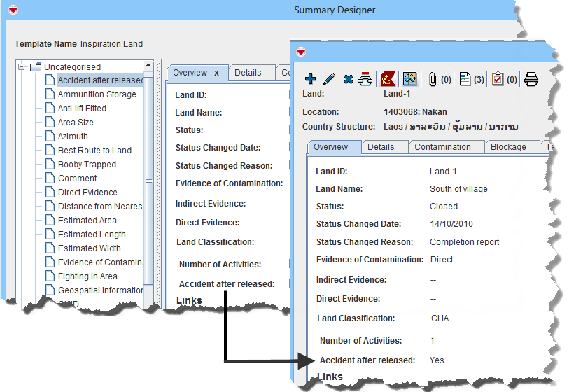Viewport: 567px width, 392px height.
Task: Open the Blockage tab
Action: coord(508,147)
